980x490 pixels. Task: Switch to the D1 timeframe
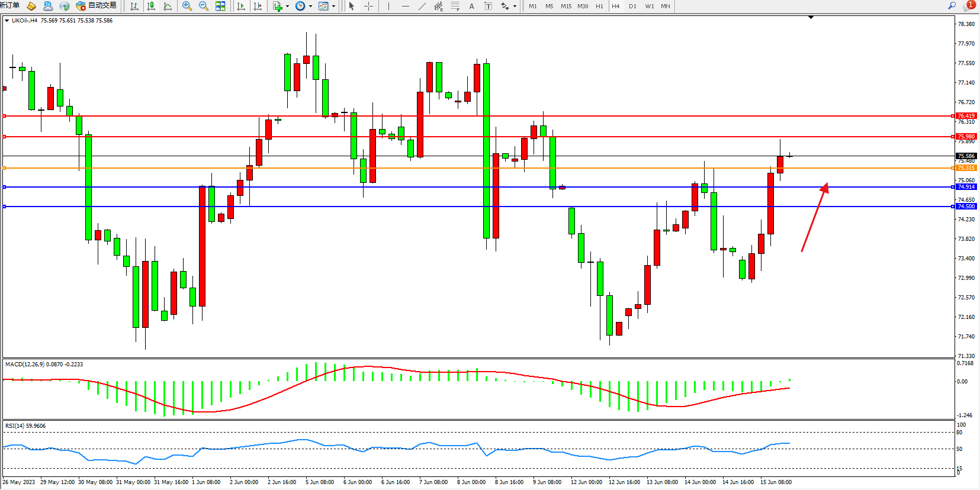point(632,6)
